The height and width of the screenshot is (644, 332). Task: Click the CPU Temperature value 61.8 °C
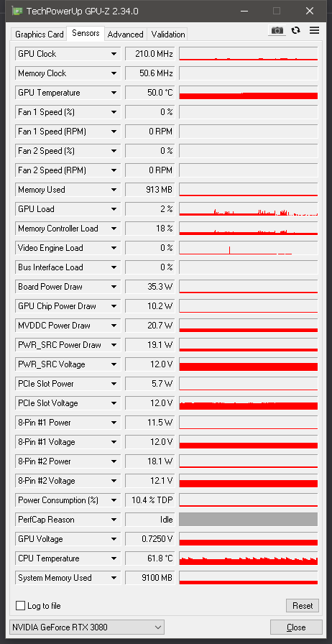pos(150,558)
